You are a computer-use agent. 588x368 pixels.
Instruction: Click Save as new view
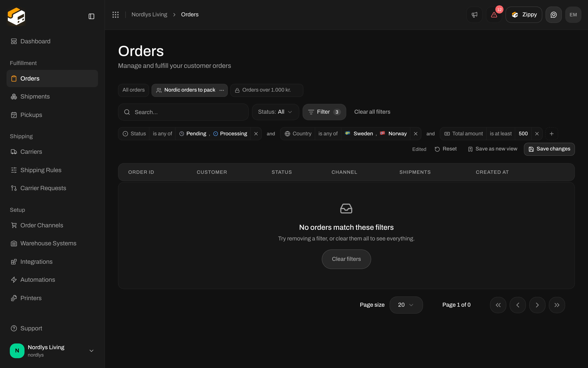[492, 149]
